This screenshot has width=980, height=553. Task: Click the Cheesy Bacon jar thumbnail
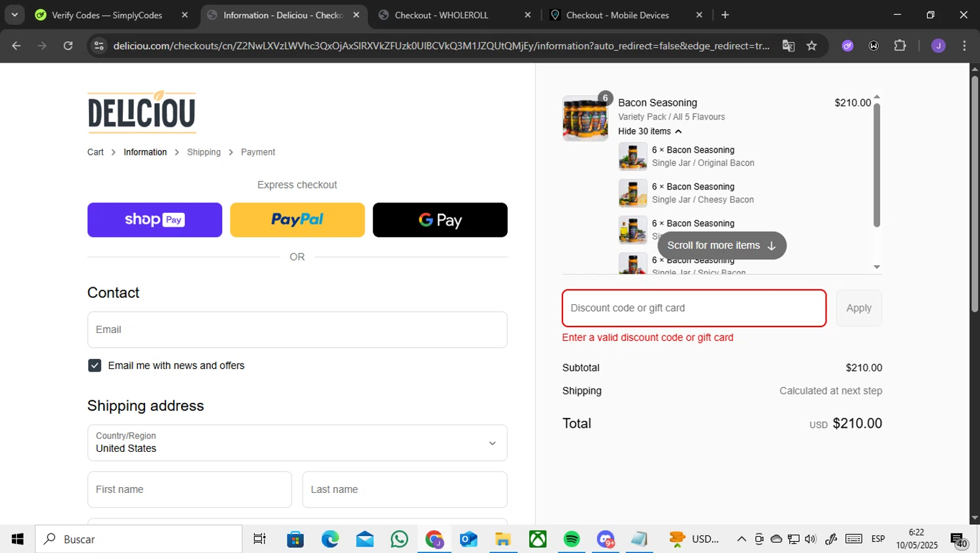pyautogui.click(x=633, y=193)
